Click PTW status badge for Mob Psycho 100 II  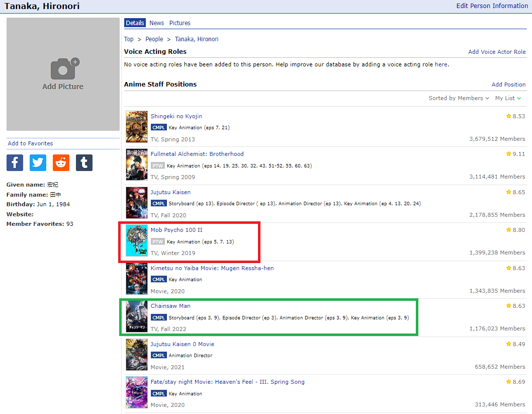158,242
